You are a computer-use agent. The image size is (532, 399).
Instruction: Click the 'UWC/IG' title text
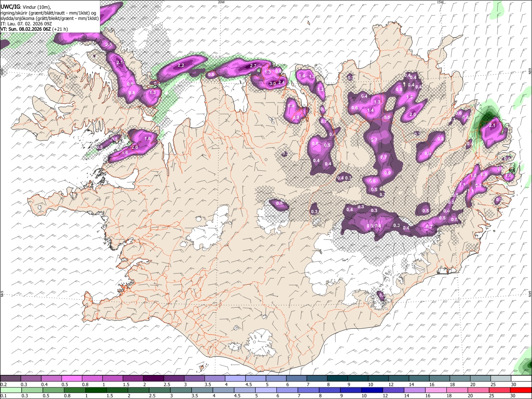coord(10,7)
